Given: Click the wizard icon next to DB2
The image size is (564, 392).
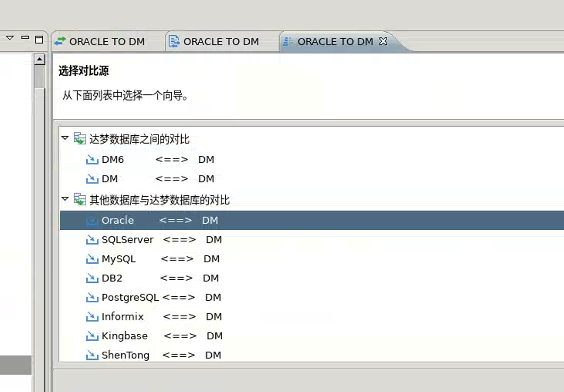Looking at the screenshot, I should click(x=92, y=279).
